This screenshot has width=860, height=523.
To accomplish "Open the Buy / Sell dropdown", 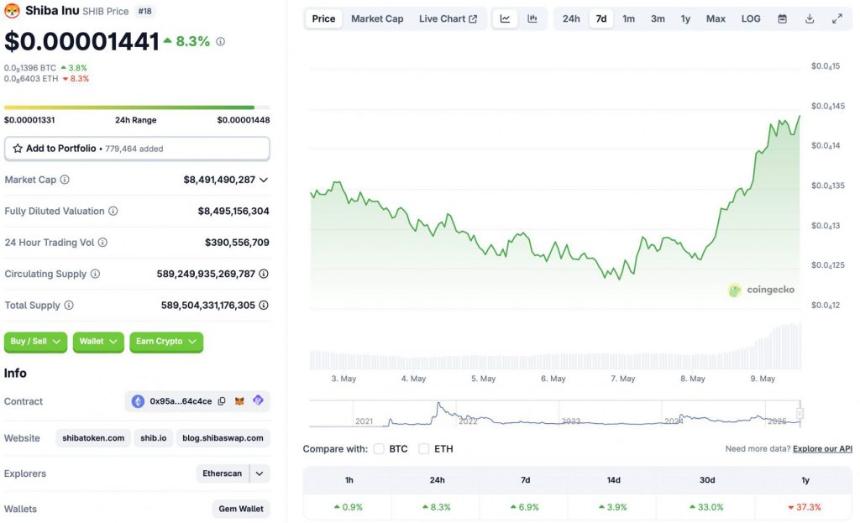I will (x=35, y=342).
